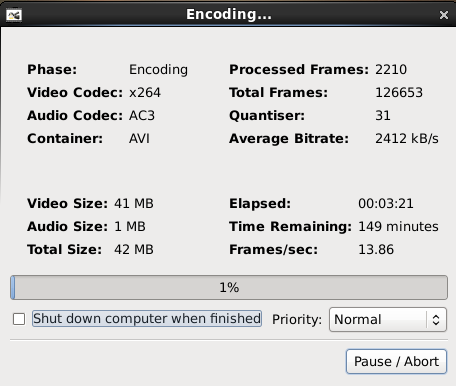Screen dimensions: 456x386
Task: Enable shut down computer when finished checkbox
Action: tap(19, 319)
